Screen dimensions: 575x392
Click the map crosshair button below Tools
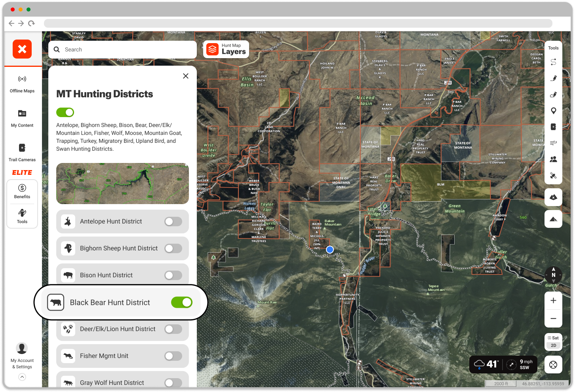pos(553,197)
